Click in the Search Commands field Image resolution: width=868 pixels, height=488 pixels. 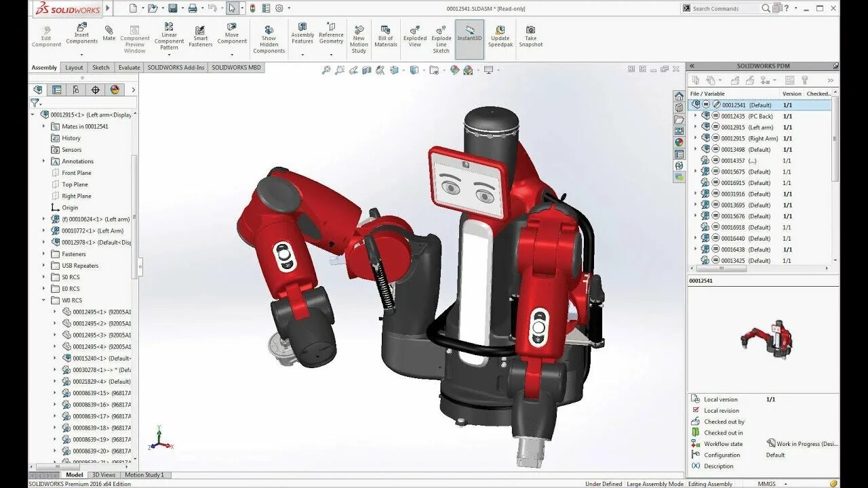725,9
